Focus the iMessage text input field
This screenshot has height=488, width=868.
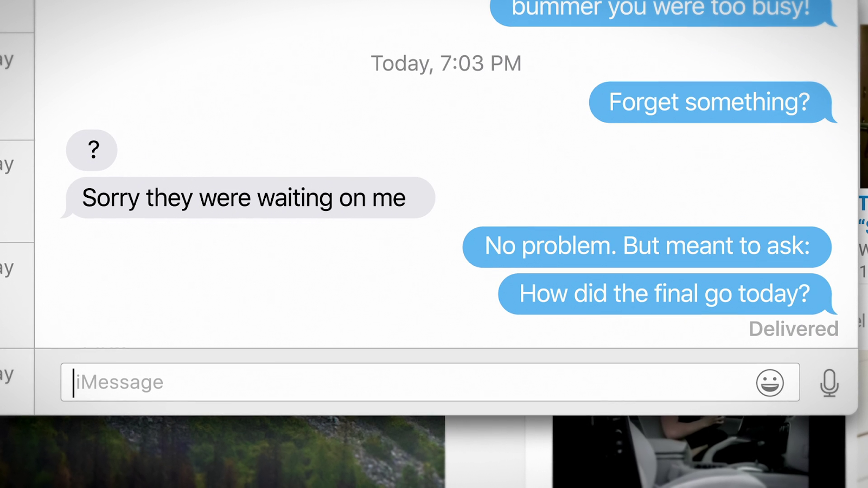point(430,382)
